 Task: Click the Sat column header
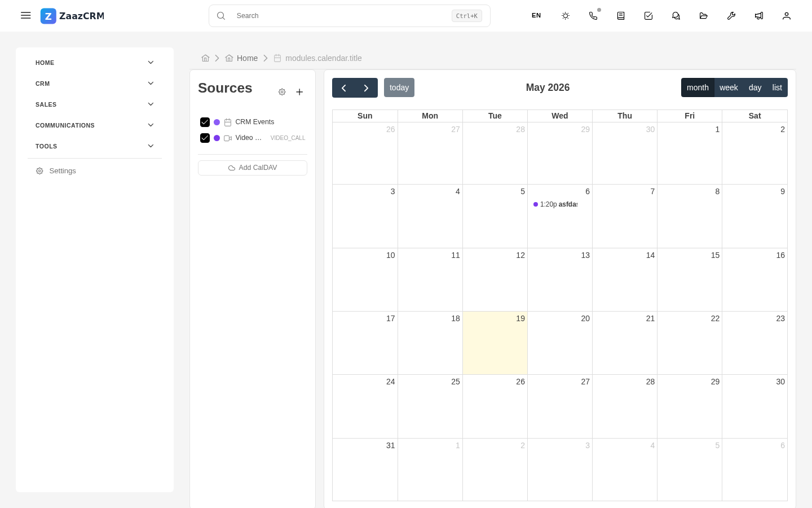click(x=754, y=116)
